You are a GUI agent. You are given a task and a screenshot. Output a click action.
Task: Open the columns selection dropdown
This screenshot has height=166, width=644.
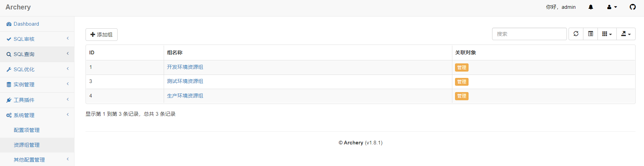tap(607, 34)
